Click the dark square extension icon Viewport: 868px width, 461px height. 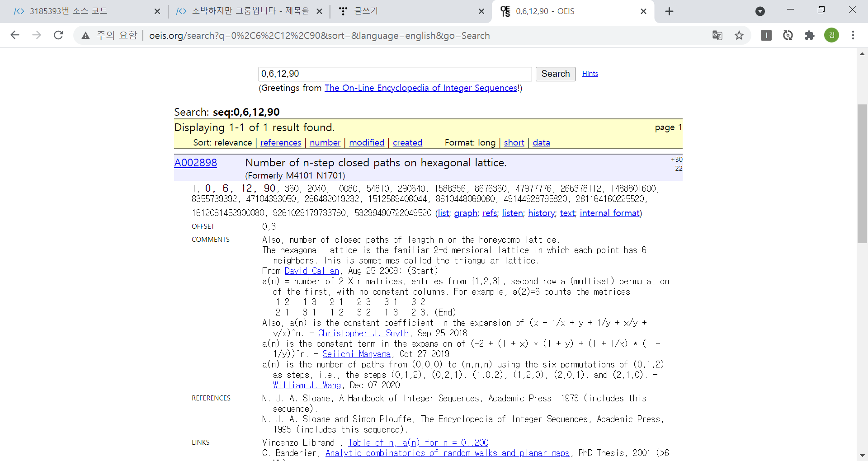click(766, 35)
